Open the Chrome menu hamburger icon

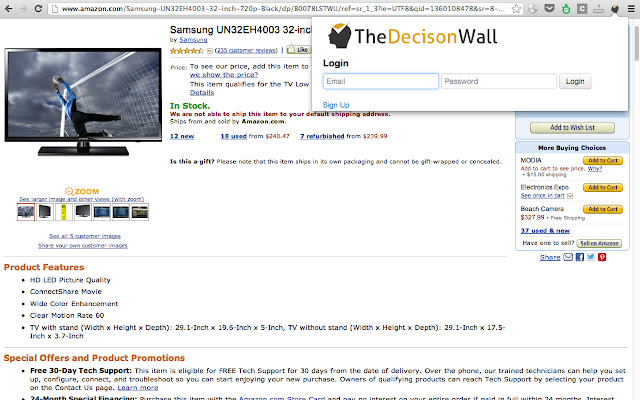631,9
